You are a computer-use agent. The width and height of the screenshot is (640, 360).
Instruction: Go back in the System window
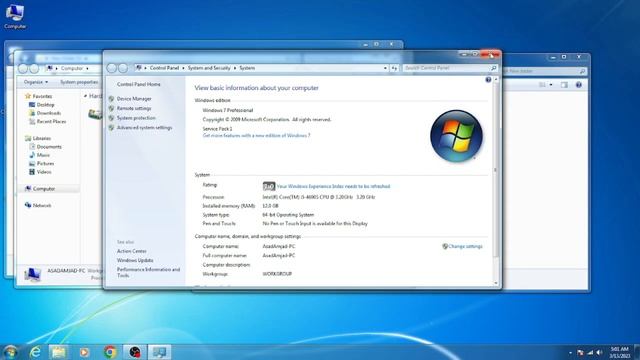(x=112, y=68)
